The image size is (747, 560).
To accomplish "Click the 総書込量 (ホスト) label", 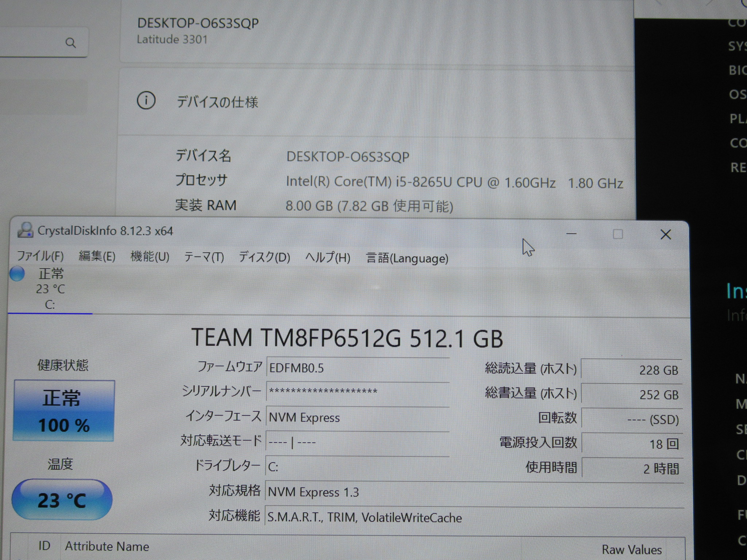I will coord(531,393).
